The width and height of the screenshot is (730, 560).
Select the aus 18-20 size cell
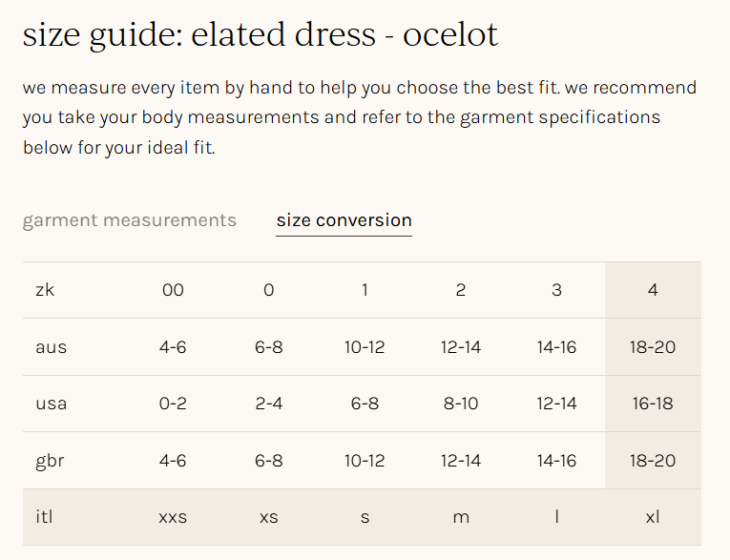[653, 347]
